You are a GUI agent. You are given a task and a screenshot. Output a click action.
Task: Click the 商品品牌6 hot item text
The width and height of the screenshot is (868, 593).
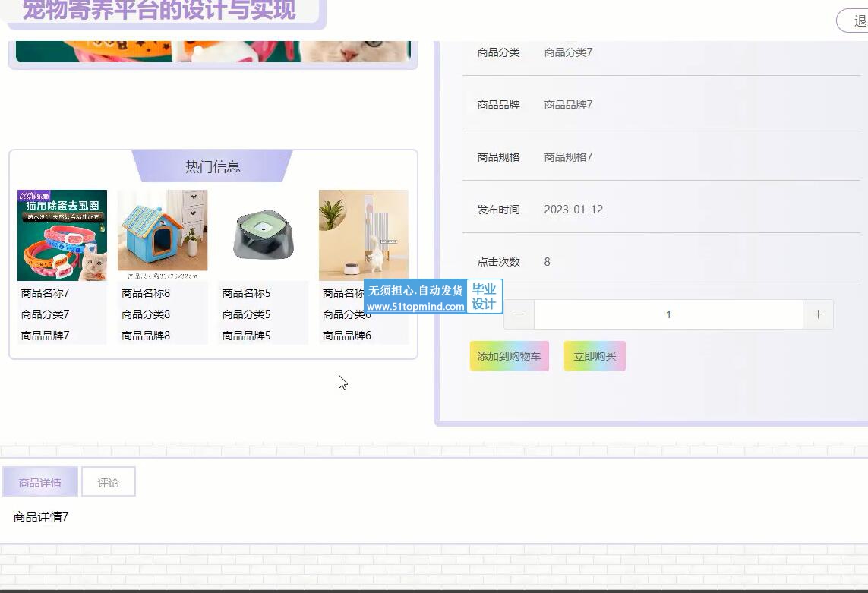pyautogui.click(x=347, y=335)
